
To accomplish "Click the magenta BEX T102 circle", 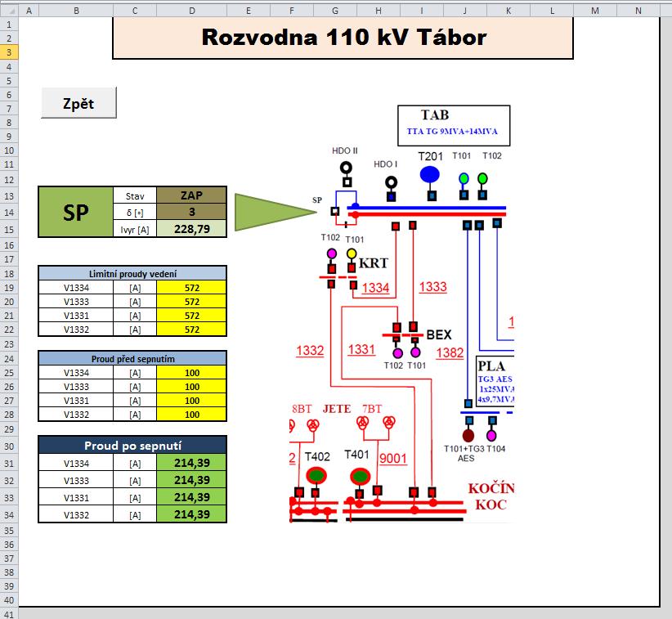I will (397, 353).
